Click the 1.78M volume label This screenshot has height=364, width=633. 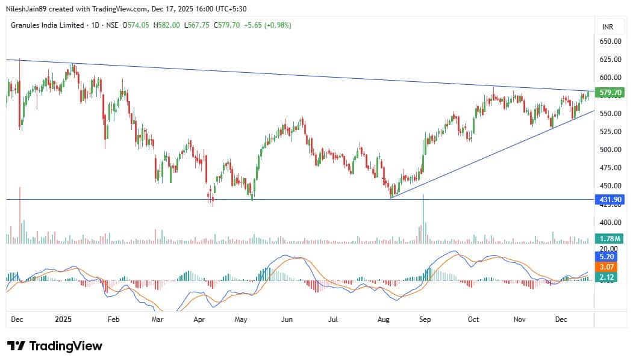610,239
